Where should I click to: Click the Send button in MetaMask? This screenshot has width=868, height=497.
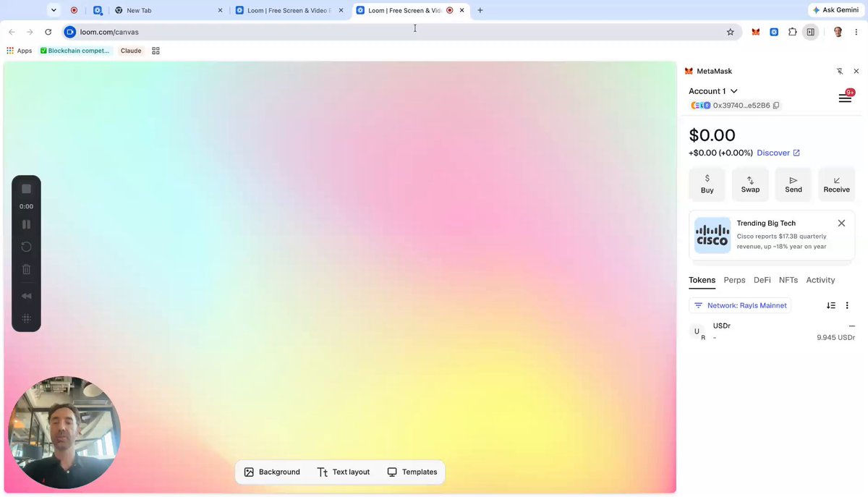[x=793, y=184]
